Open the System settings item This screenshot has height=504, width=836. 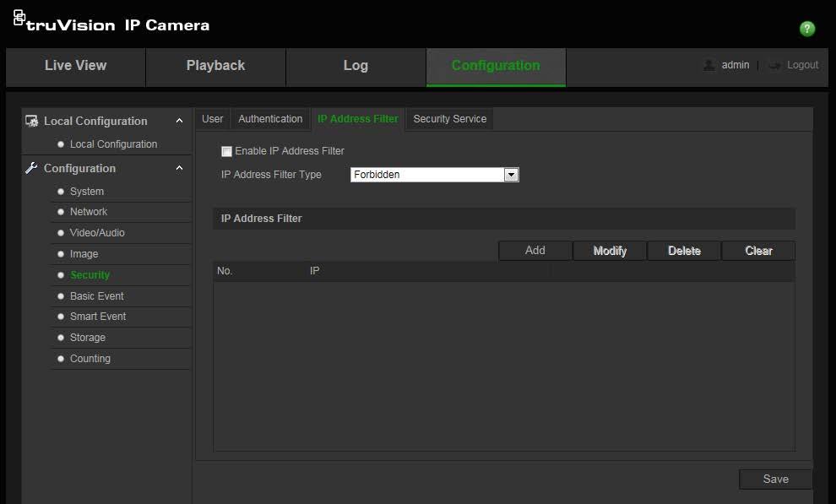pyautogui.click(x=87, y=192)
